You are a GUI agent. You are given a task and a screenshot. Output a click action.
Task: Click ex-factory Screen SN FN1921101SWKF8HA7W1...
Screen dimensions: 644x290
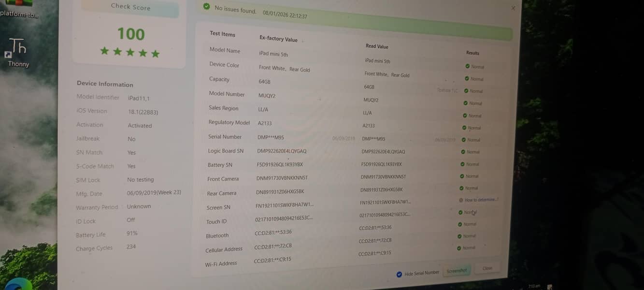pyautogui.click(x=284, y=205)
